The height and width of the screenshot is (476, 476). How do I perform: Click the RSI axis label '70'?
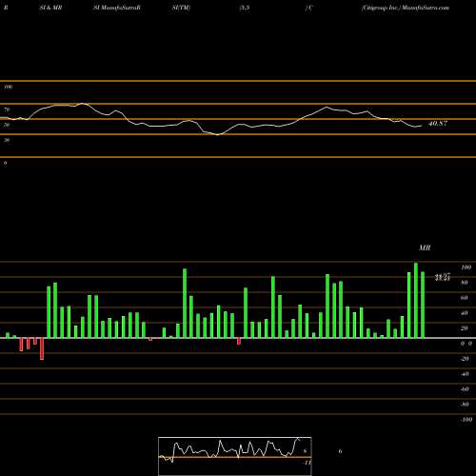click(7, 109)
